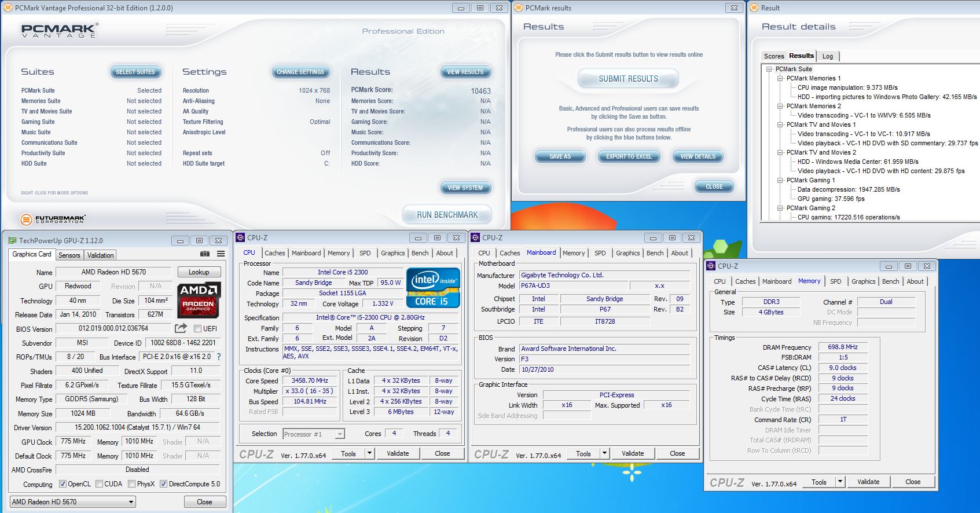The image size is (980, 513).
Task: Click the Close button in PCMark results
Action: (714, 186)
